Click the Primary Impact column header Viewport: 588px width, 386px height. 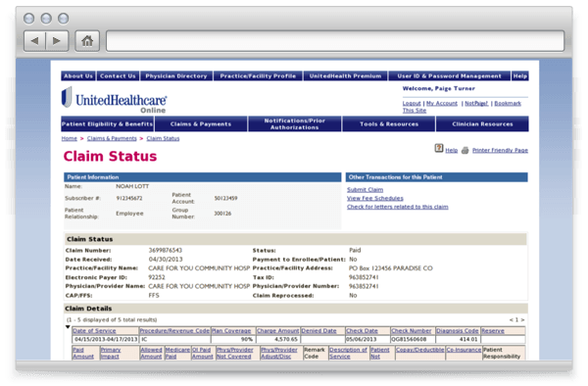pyautogui.click(x=110, y=353)
